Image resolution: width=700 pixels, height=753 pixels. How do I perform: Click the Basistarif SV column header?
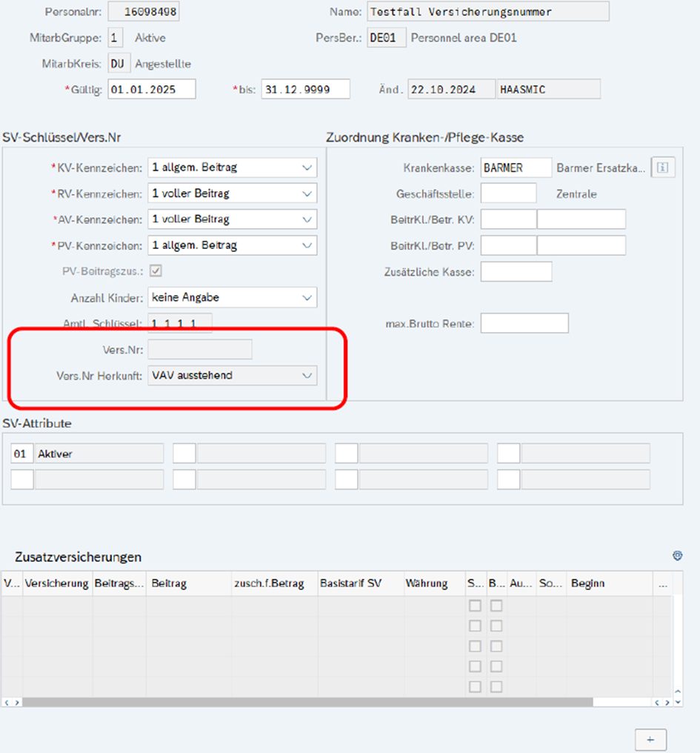pos(350,583)
